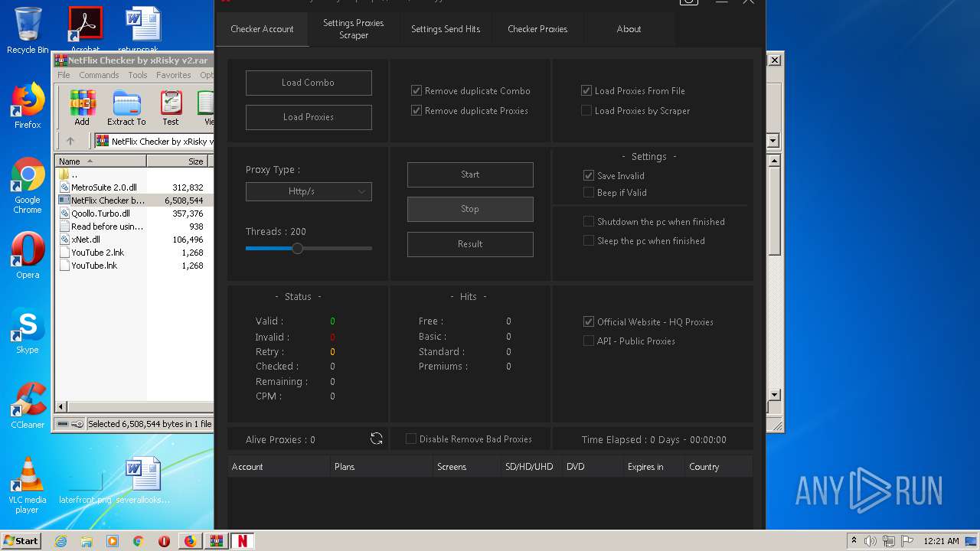This screenshot has width=980, height=551.
Task: Open Internet Explorer from the taskbar
Action: (60, 541)
